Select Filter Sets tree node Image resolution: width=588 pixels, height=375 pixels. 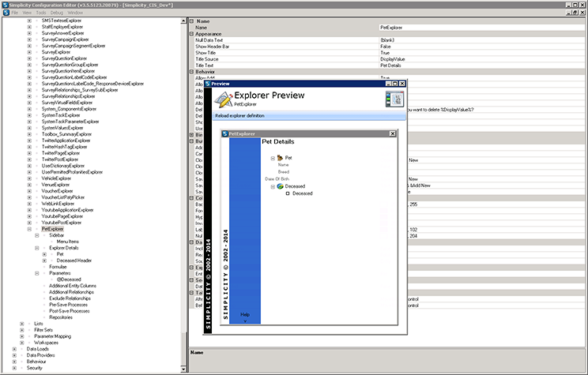[x=43, y=330]
